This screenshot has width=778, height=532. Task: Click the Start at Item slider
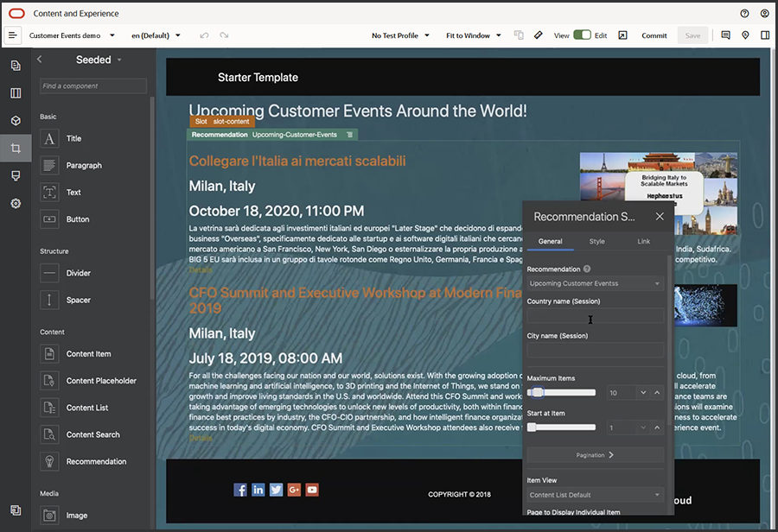[561, 427]
